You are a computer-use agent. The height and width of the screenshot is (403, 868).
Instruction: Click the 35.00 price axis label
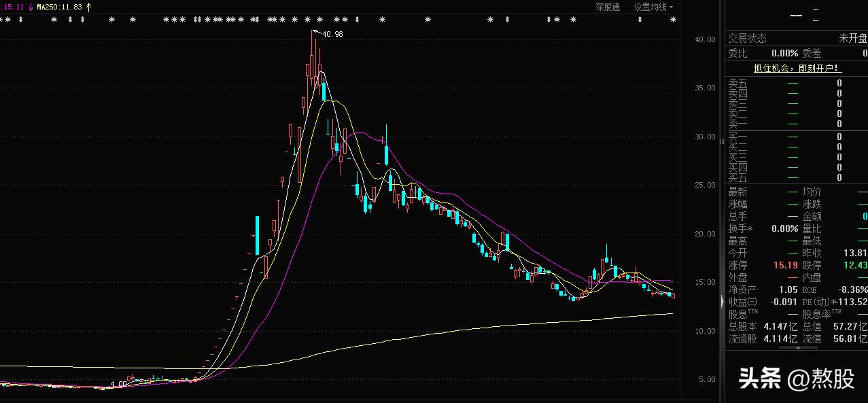tap(705, 88)
